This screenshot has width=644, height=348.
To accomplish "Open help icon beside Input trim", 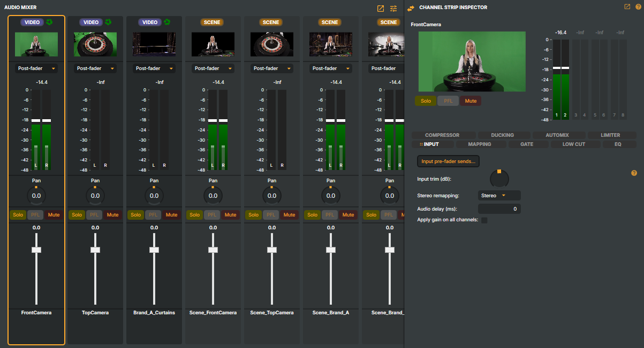I will tap(634, 173).
